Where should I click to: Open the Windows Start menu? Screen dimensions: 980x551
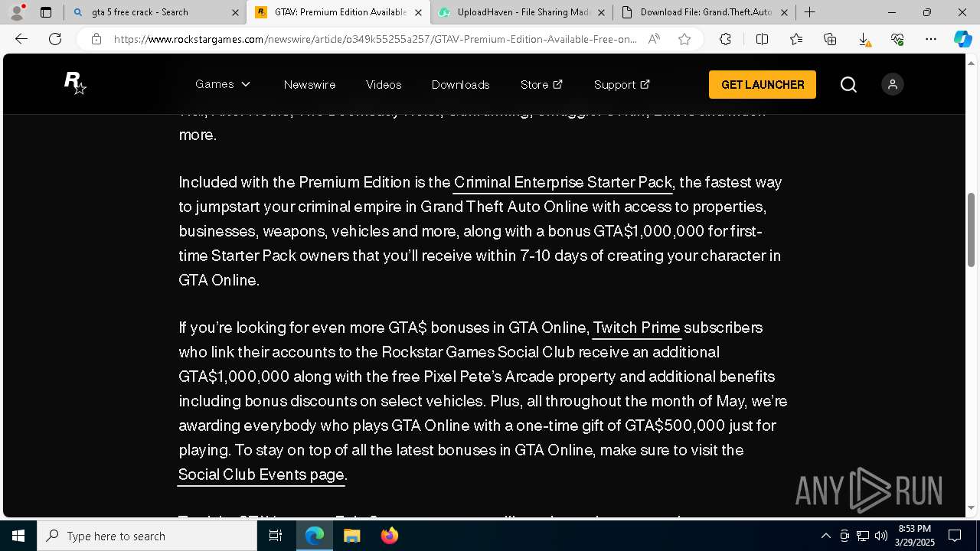[x=18, y=536]
